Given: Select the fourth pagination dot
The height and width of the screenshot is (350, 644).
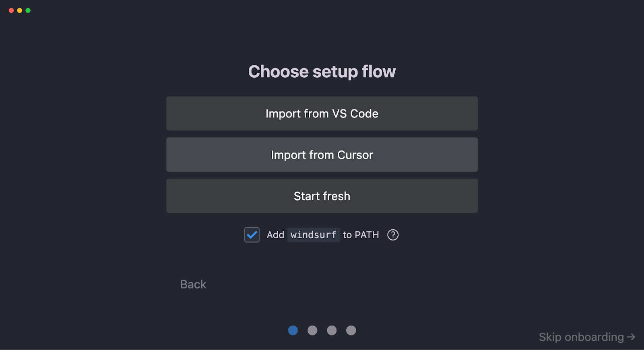Looking at the screenshot, I should (x=351, y=330).
